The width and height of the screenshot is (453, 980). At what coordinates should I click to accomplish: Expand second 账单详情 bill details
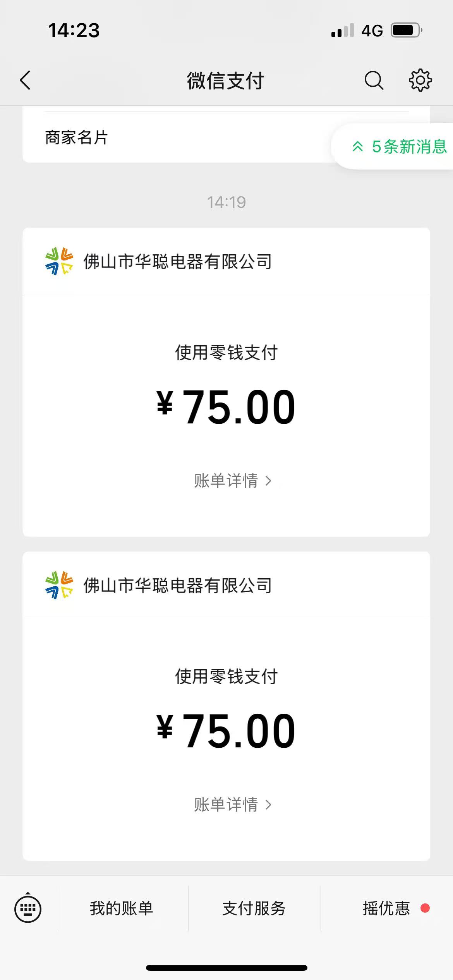click(x=232, y=804)
